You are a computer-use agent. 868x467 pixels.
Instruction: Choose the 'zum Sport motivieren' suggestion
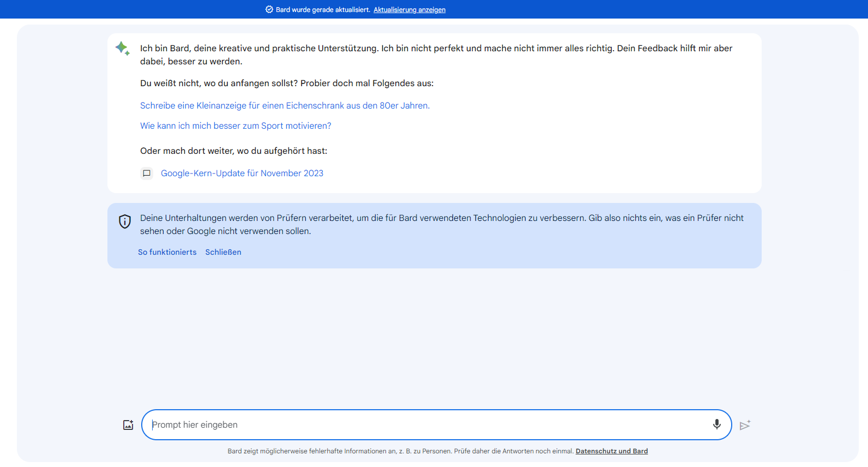point(236,126)
